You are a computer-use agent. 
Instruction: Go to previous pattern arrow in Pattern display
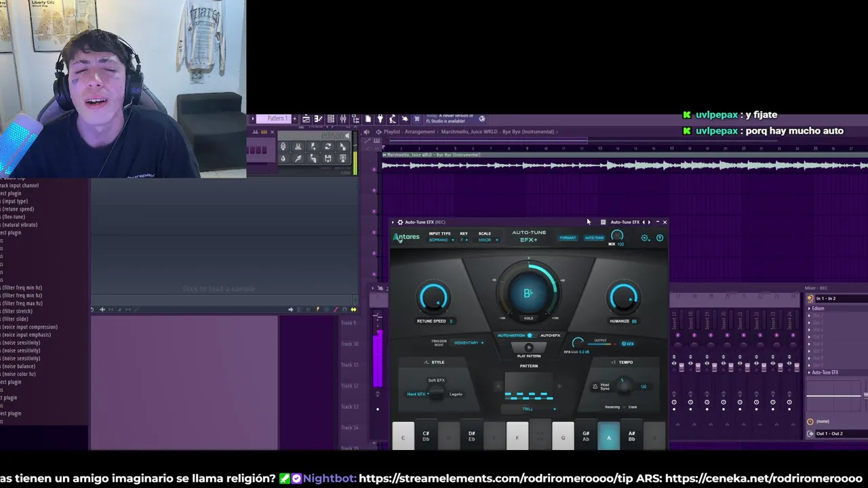(498, 386)
